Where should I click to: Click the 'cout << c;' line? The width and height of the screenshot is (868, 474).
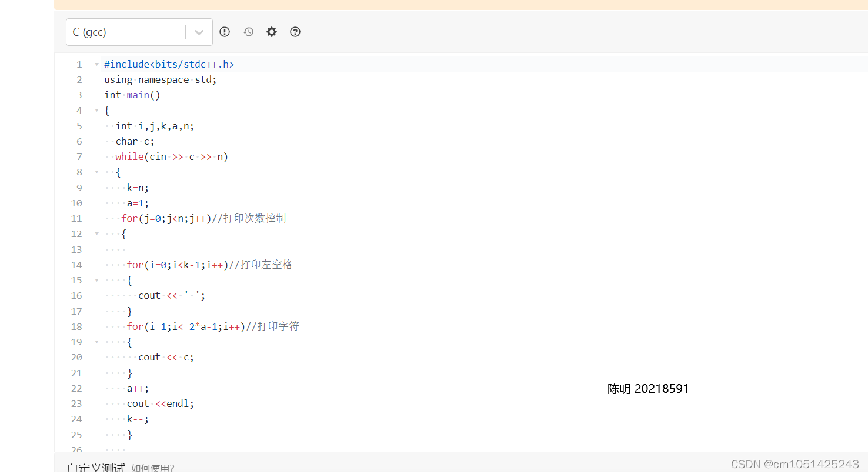point(166,357)
